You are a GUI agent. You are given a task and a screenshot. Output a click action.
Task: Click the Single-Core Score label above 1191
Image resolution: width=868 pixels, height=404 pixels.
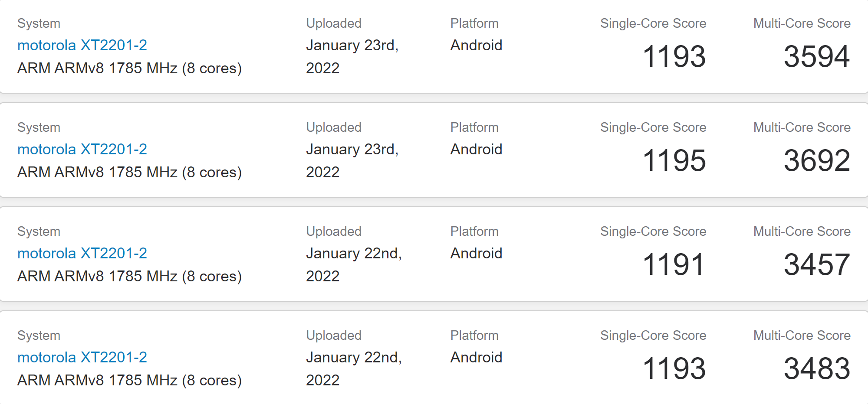(653, 231)
